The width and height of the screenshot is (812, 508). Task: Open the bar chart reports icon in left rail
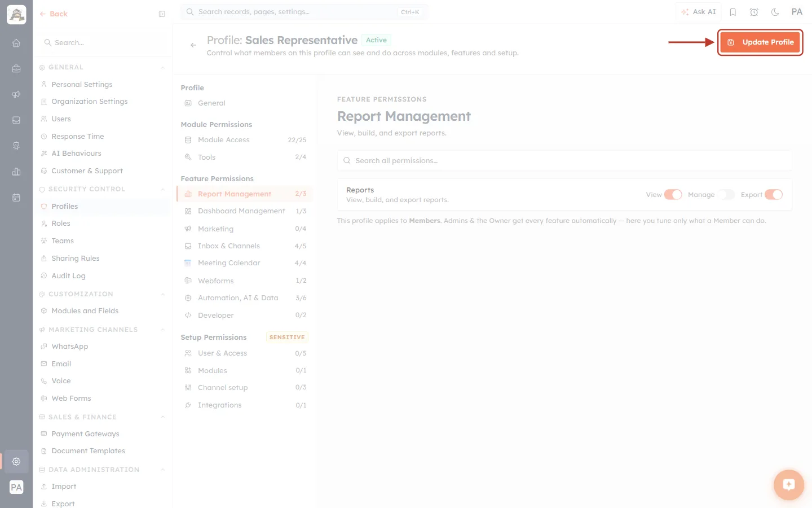click(x=16, y=172)
